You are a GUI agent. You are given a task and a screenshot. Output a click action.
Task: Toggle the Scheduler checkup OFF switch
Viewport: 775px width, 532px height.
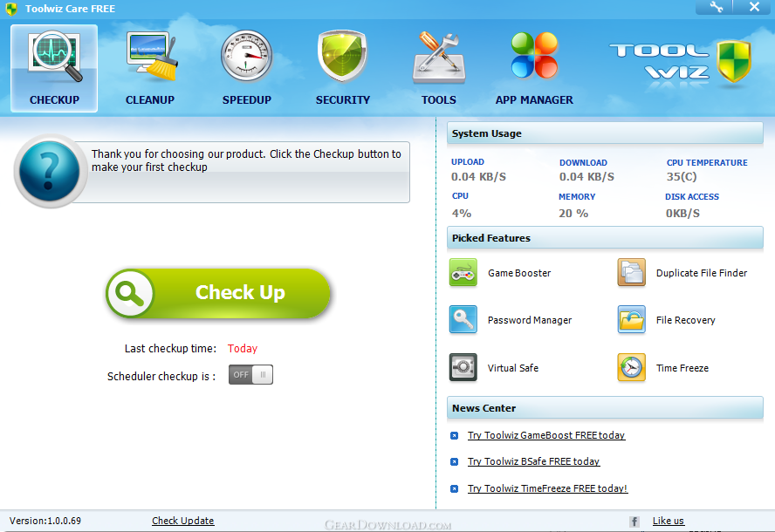pyautogui.click(x=250, y=374)
